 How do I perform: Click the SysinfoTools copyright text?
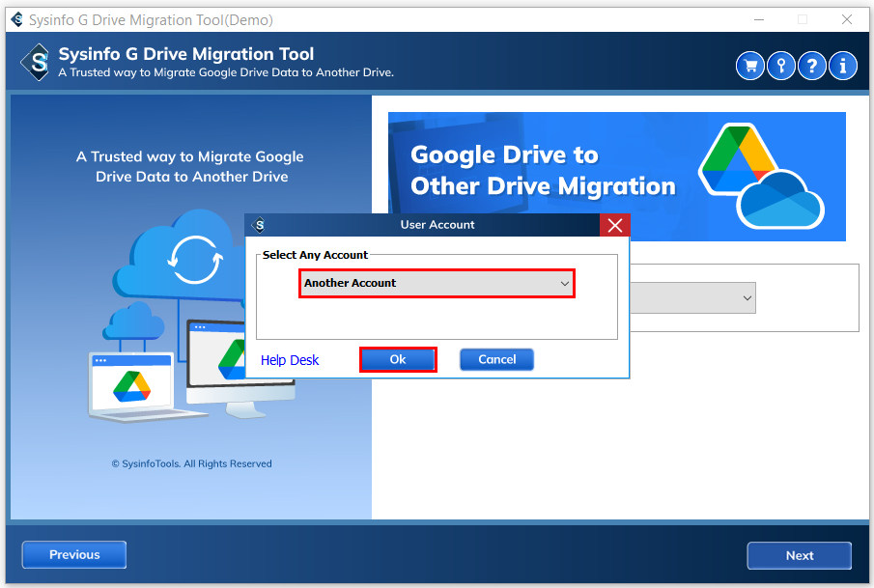pos(192,463)
